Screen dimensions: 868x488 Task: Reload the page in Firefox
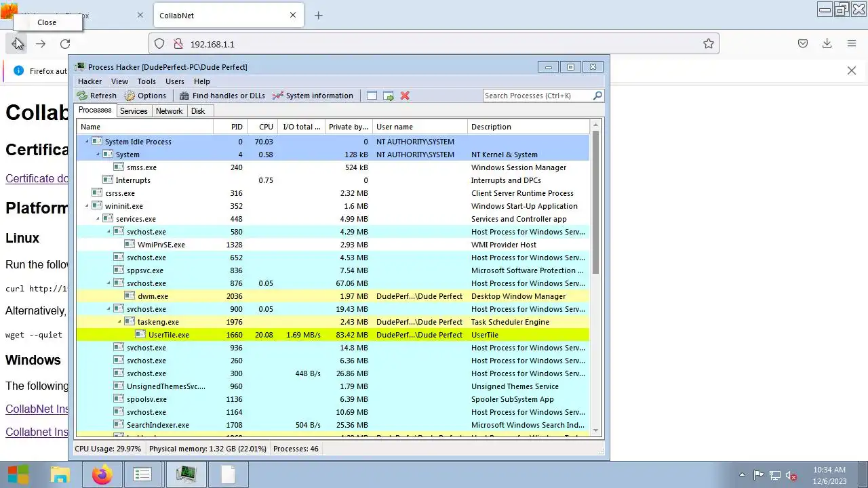click(65, 44)
